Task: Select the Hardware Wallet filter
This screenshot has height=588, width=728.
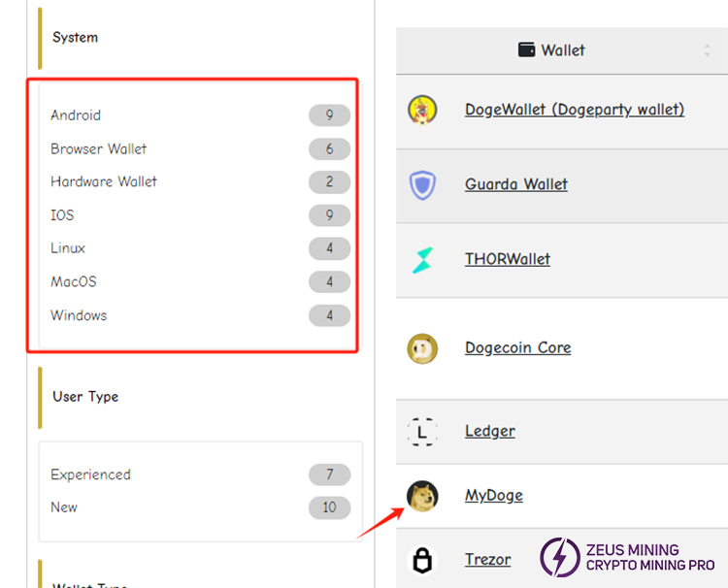Action: click(104, 181)
